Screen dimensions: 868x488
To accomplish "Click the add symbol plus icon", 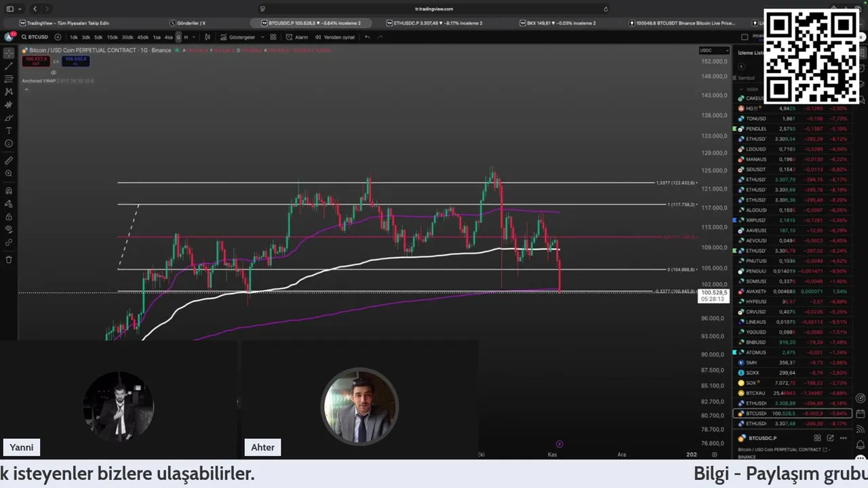I will [58, 37].
